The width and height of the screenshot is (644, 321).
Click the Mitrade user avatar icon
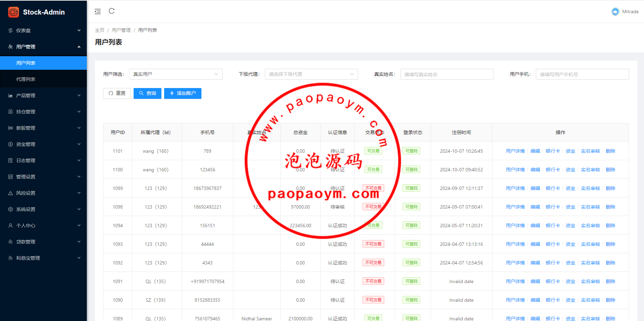point(615,12)
